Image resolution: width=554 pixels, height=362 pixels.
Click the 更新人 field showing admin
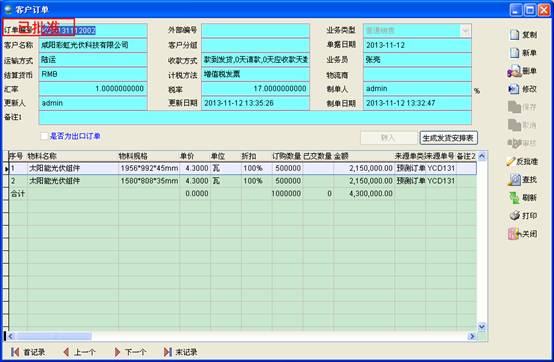click(x=93, y=103)
